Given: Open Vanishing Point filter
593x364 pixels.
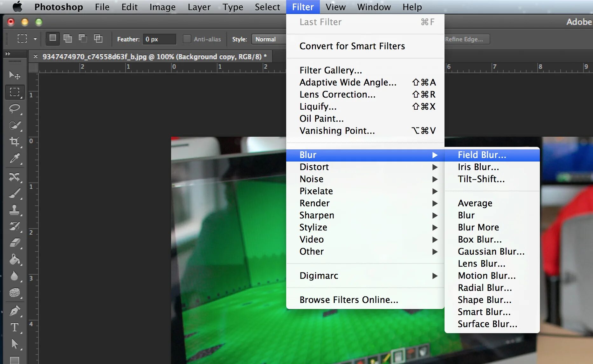Looking at the screenshot, I should [365, 131].
